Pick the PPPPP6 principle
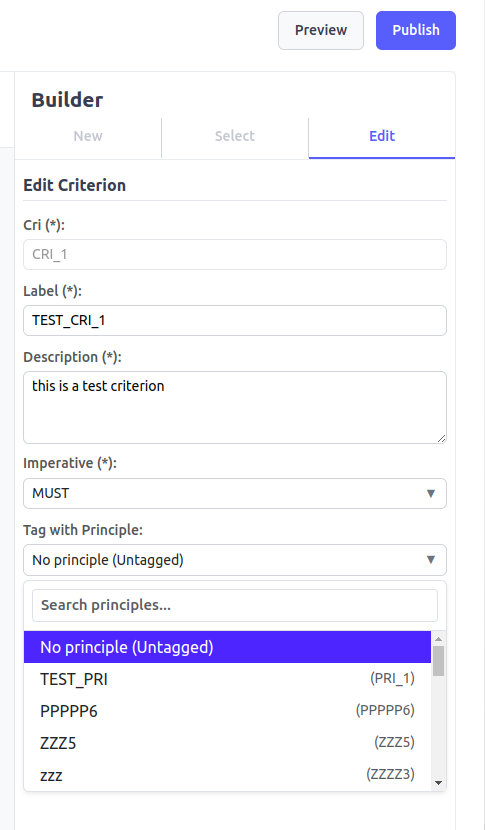 tap(227, 711)
